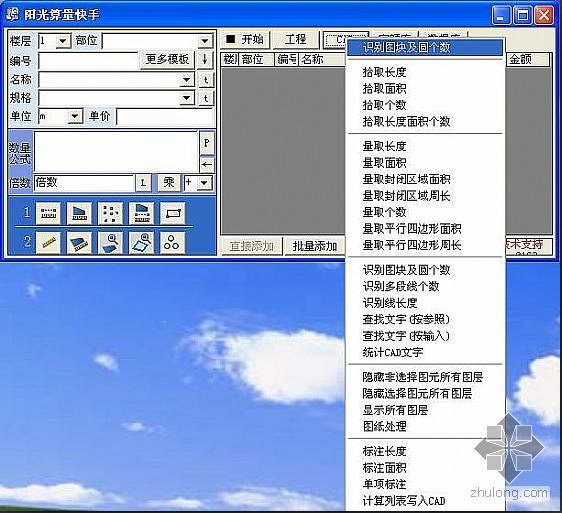Choose 隐藏选择图元所有图层 from the menu
Screen dimensions: 562x513
(x=425, y=394)
